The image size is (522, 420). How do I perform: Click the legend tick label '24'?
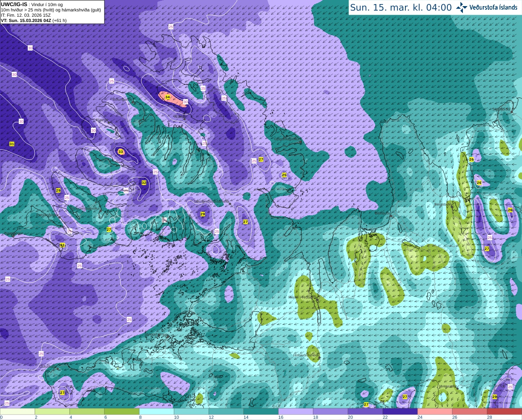pyautogui.click(x=420, y=417)
